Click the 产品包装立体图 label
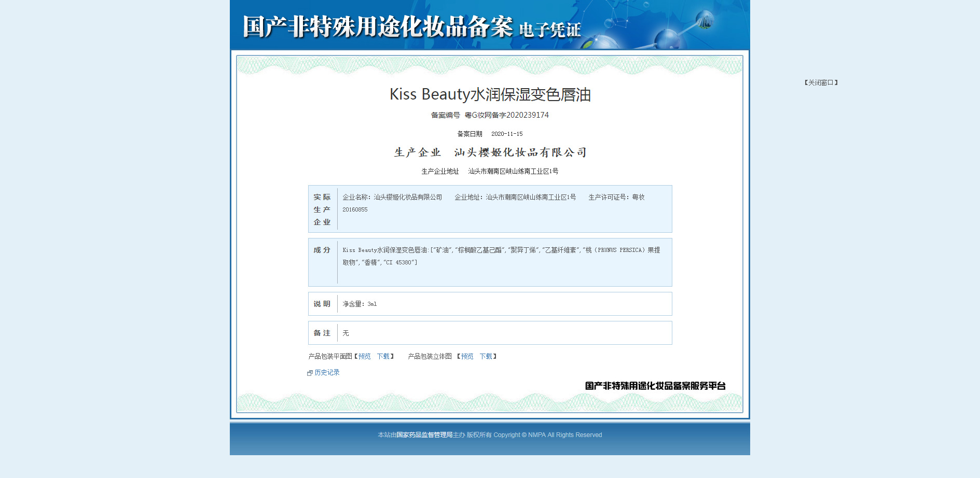Screen dimensions: 980x478 pos(430,356)
